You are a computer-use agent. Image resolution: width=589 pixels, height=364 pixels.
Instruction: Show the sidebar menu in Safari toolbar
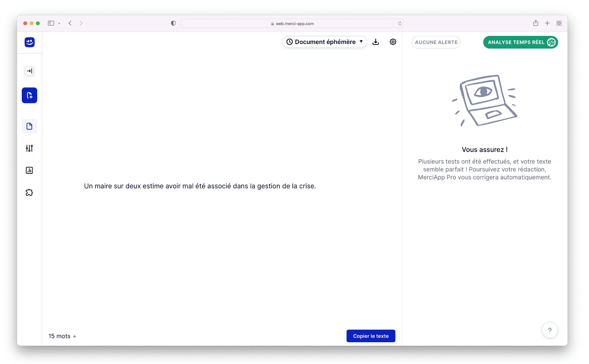tap(50, 23)
